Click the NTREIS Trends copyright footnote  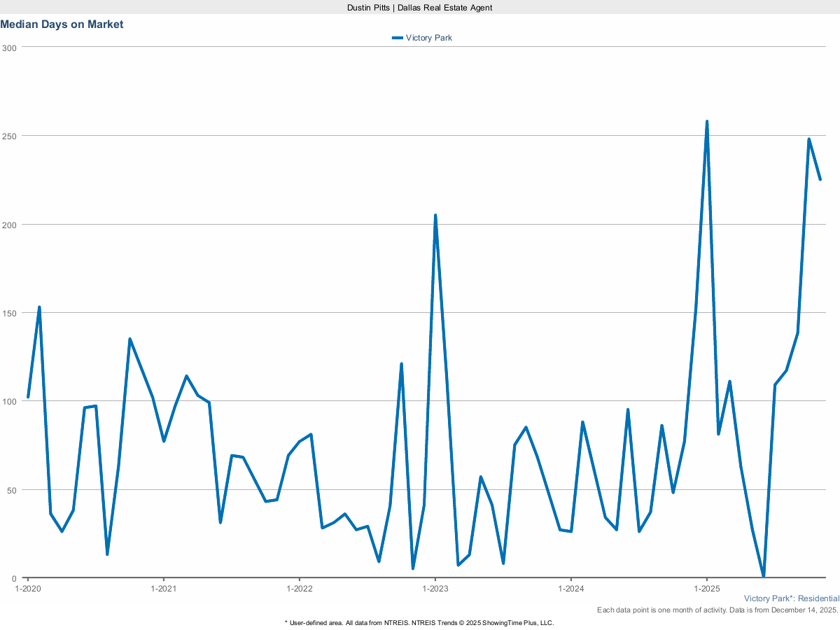point(419,622)
